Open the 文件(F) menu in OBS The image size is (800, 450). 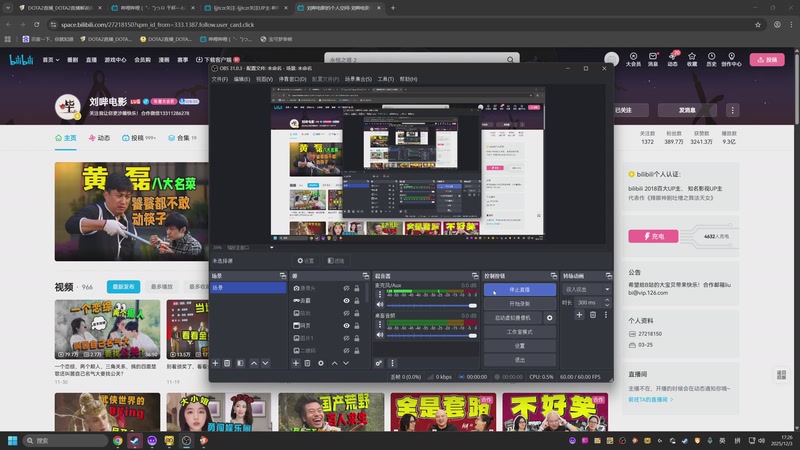(219, 79)
